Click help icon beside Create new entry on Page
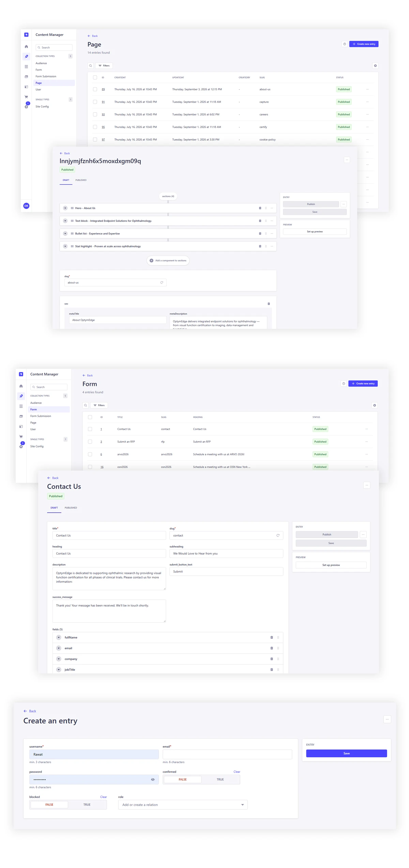 point(345,44)
